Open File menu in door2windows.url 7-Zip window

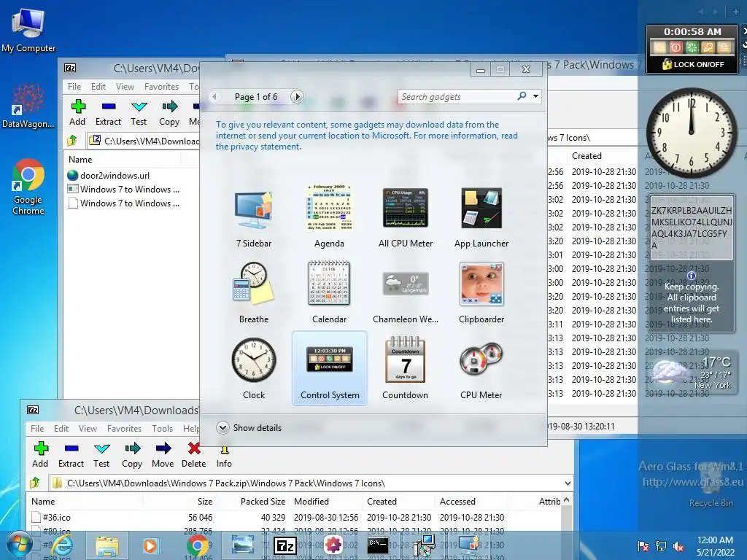click(74, 87)
